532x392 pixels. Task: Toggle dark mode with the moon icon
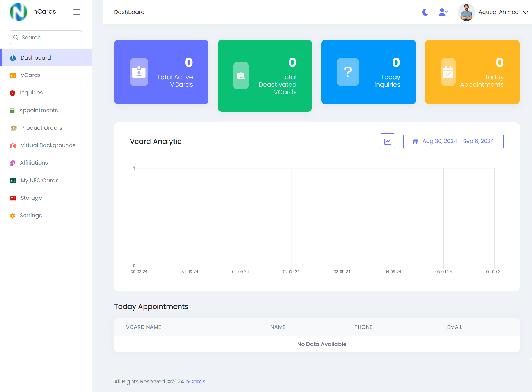(425, 12)
